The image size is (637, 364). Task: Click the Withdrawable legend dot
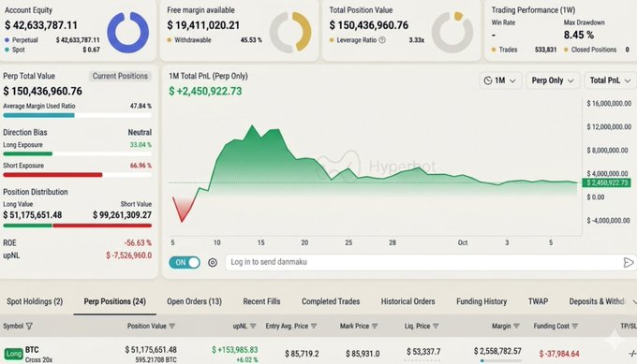[169, 40]
